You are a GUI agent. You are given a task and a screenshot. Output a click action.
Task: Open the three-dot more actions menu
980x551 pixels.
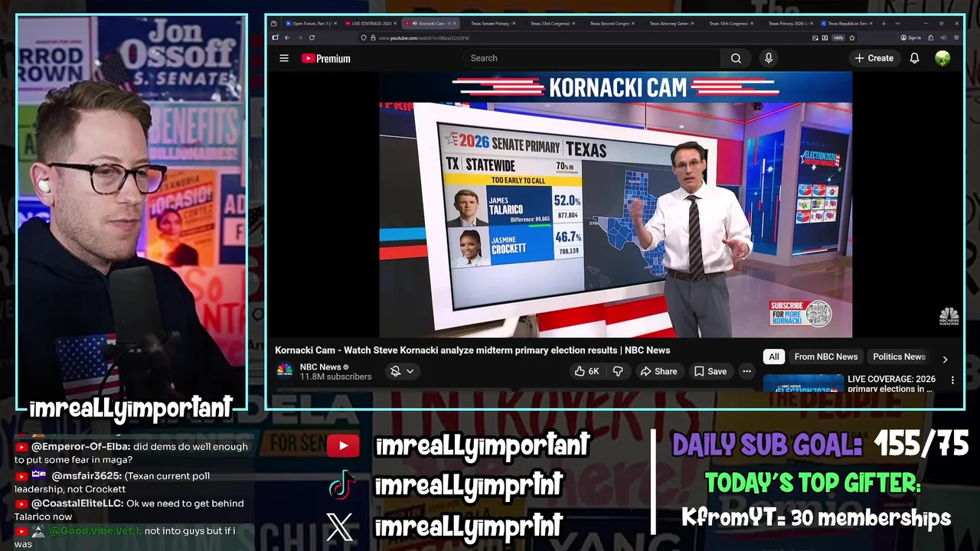tap(746, 371)
